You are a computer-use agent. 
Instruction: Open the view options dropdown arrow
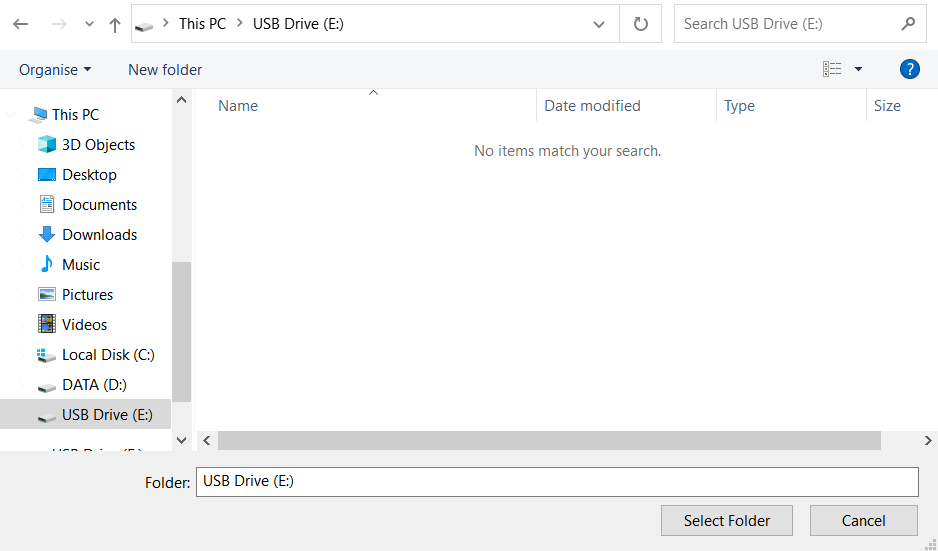pos(858,69)
